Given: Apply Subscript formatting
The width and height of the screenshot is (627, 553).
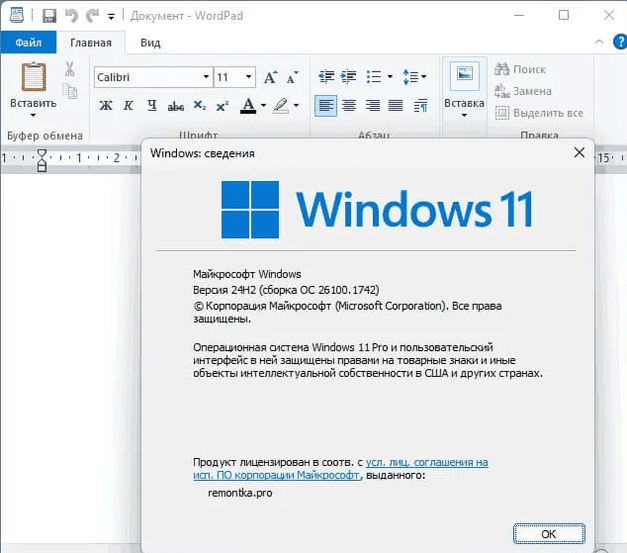Looking at the screenshot, I should pyautogui.click(x=199, y=106).
